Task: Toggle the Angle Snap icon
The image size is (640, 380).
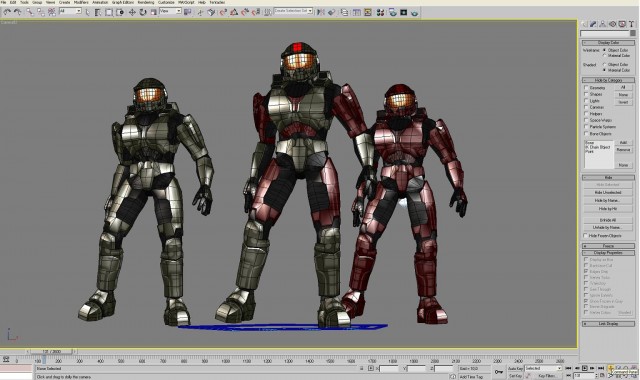Action: (x=234, y=12)
